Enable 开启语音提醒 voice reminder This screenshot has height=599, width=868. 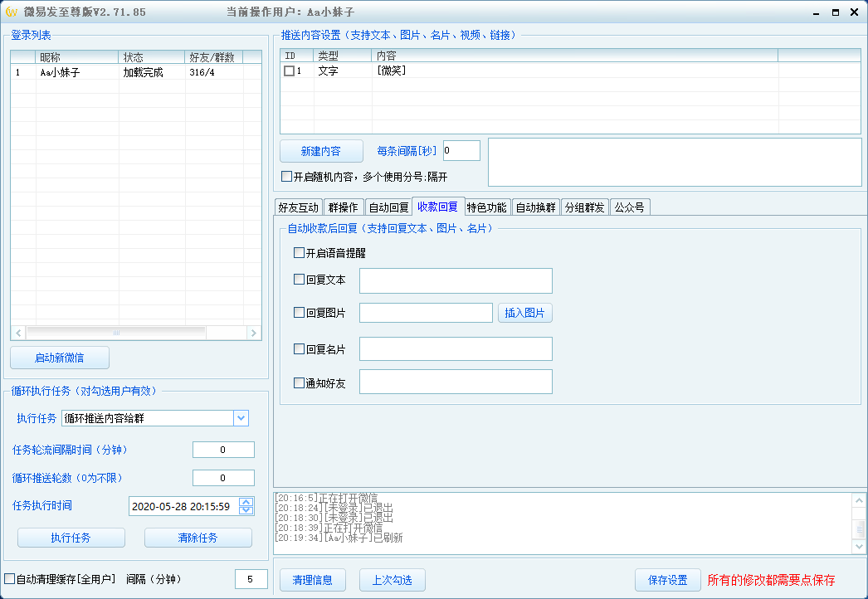(297, 252)
